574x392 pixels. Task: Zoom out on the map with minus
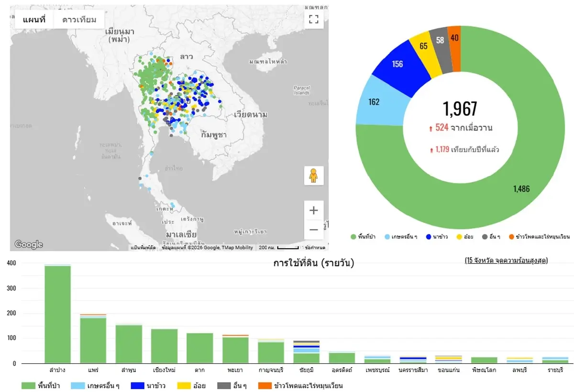pyautogui.click(x=313, y=229)
